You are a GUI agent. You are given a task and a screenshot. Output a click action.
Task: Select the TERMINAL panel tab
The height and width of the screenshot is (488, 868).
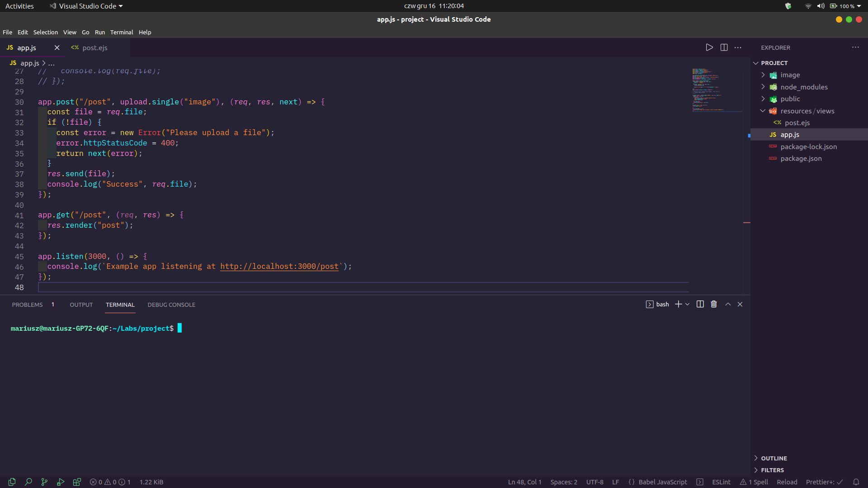click(120, 305)
